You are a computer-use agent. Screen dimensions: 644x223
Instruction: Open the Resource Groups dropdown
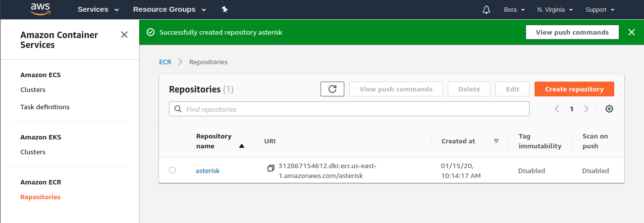(169, 9)
